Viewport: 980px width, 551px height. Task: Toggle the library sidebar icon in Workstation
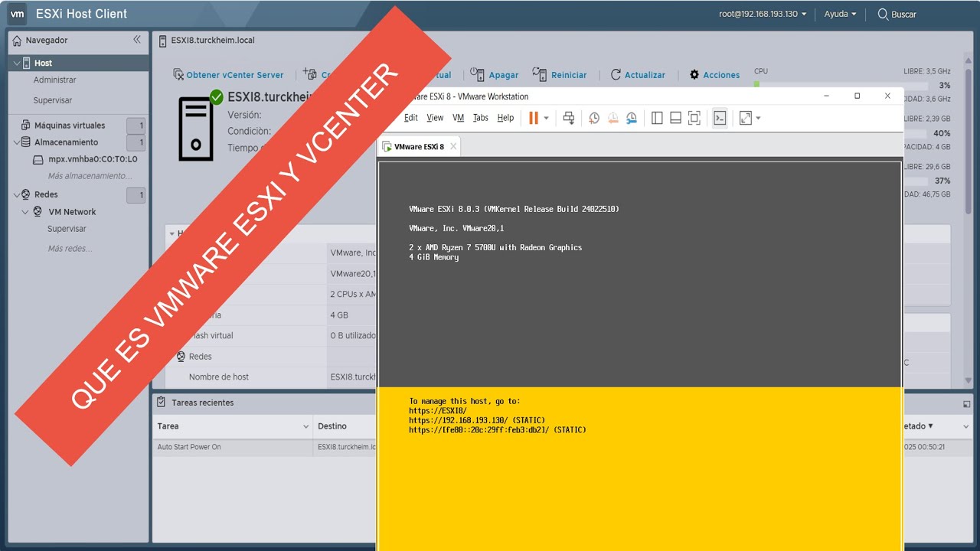pos(657,118)
